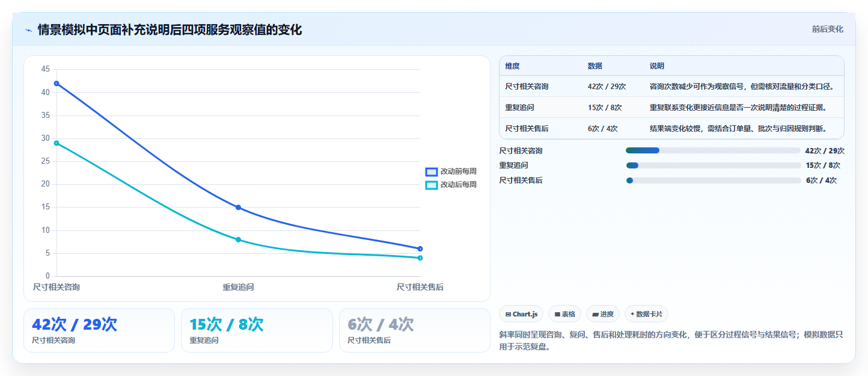Click the 15次 / 8次 value beside the progress bar

click(823, 165)
